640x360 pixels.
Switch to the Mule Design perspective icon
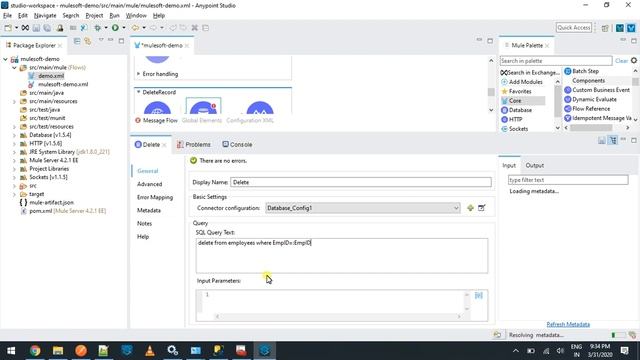coord(631,28)
